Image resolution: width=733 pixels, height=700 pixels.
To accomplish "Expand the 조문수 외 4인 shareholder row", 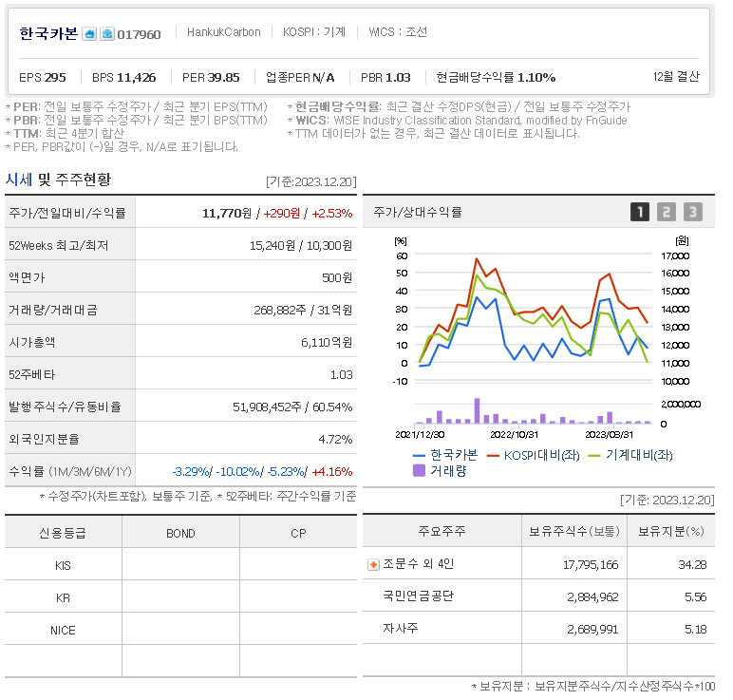I will tap(373, 565).
